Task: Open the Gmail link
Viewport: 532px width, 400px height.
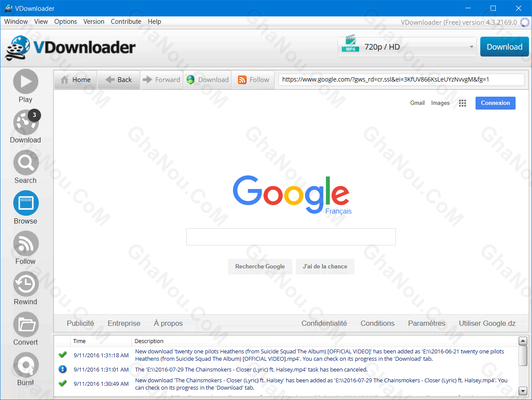Action: pos(417,103)
